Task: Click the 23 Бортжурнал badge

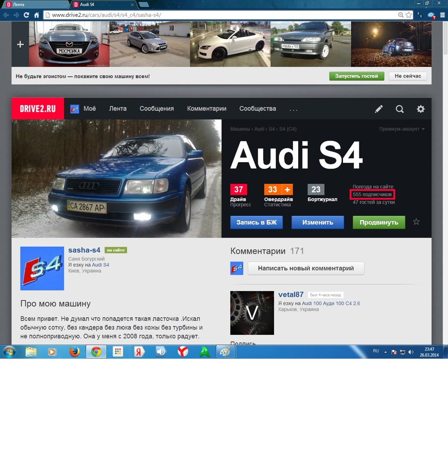Action: coord(316,190)
